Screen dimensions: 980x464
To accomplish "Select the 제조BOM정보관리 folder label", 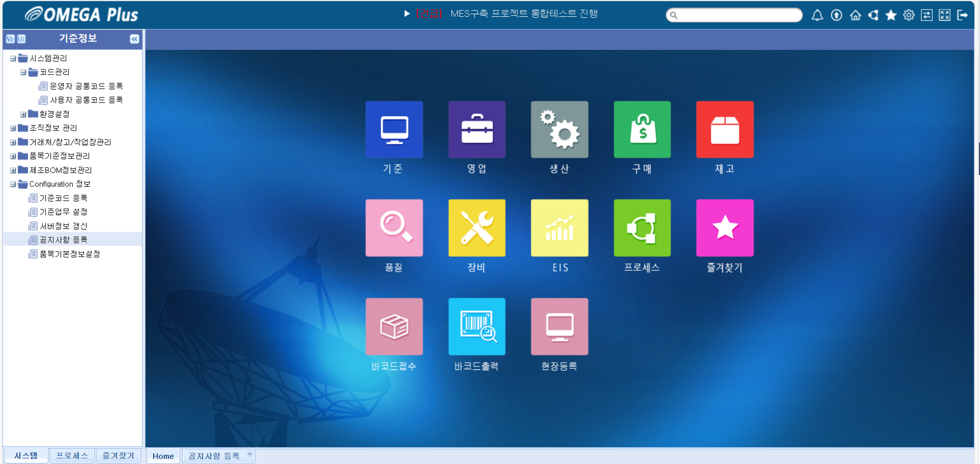I will (x=61, y=170).
